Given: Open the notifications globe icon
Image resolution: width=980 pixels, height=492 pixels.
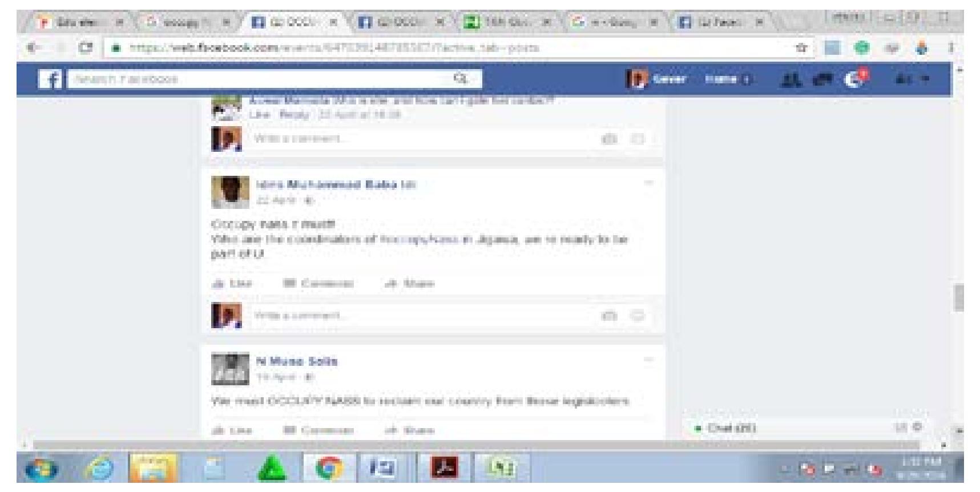Looking at the screenshot, I should tap(854, 79).
